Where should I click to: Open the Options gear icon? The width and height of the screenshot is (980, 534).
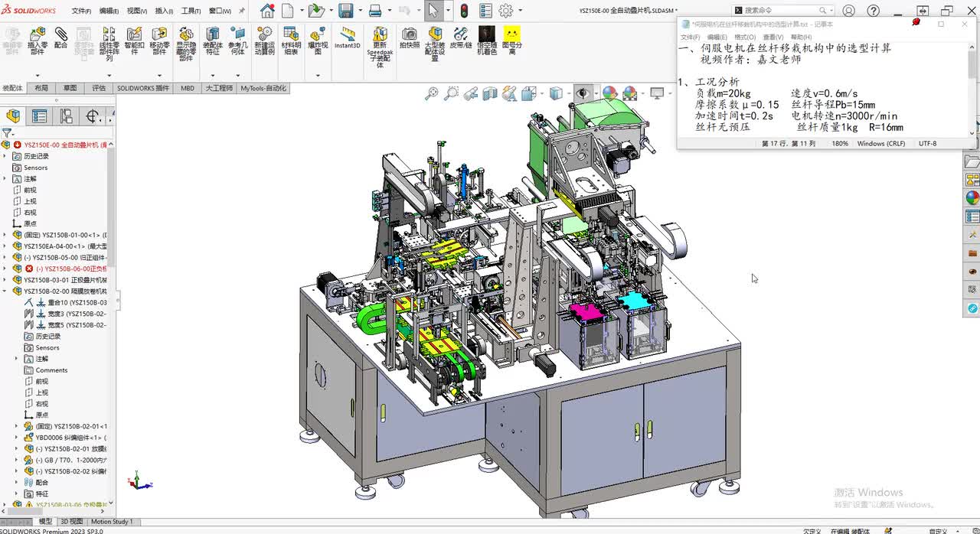506,11
